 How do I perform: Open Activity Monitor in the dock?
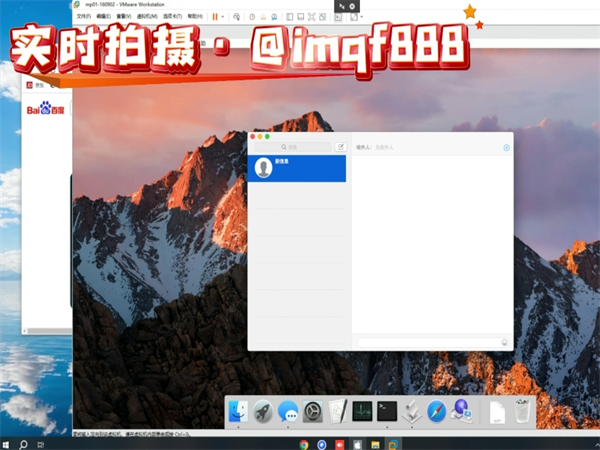[x=363, y=411]
